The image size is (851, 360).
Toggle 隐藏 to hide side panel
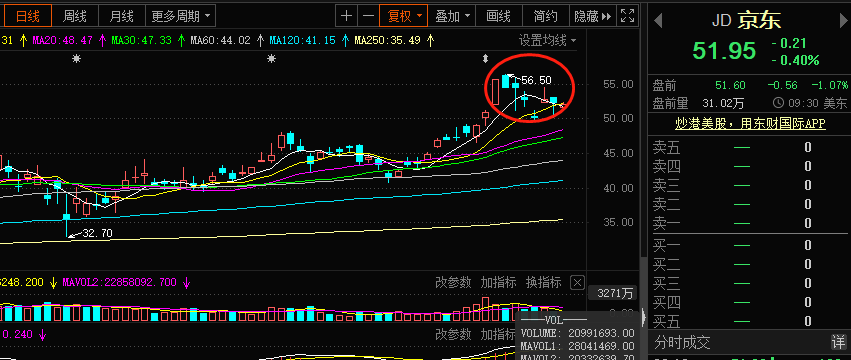click(593, 16)
